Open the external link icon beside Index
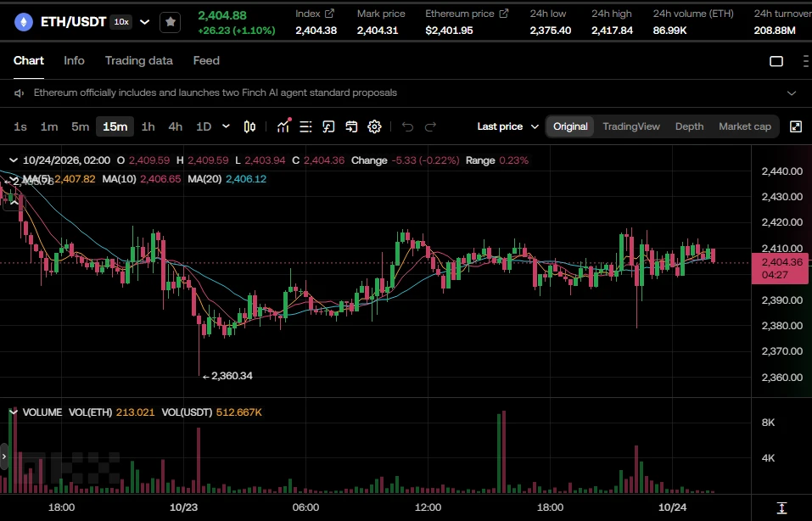Image resolution: width=812 pixels, height=521 pixels. (329, 14)
